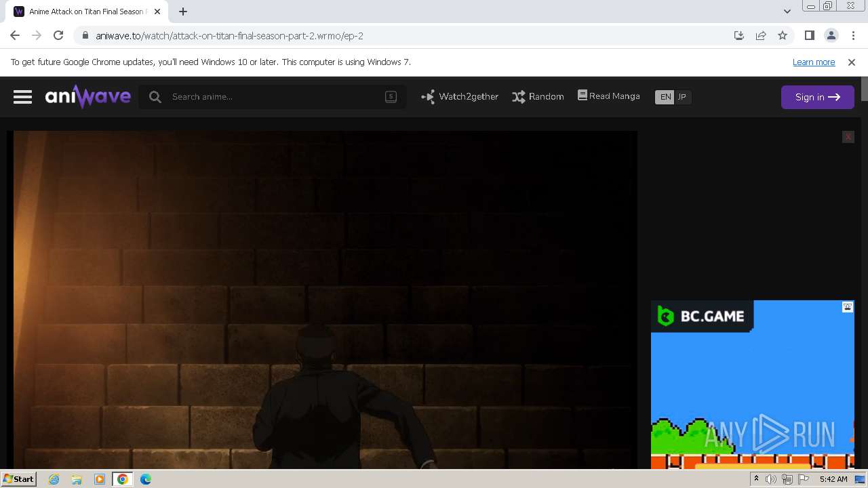Screen dimensions: 868x488
Task: Go back in Chrome
Action: tap(15, 35)
